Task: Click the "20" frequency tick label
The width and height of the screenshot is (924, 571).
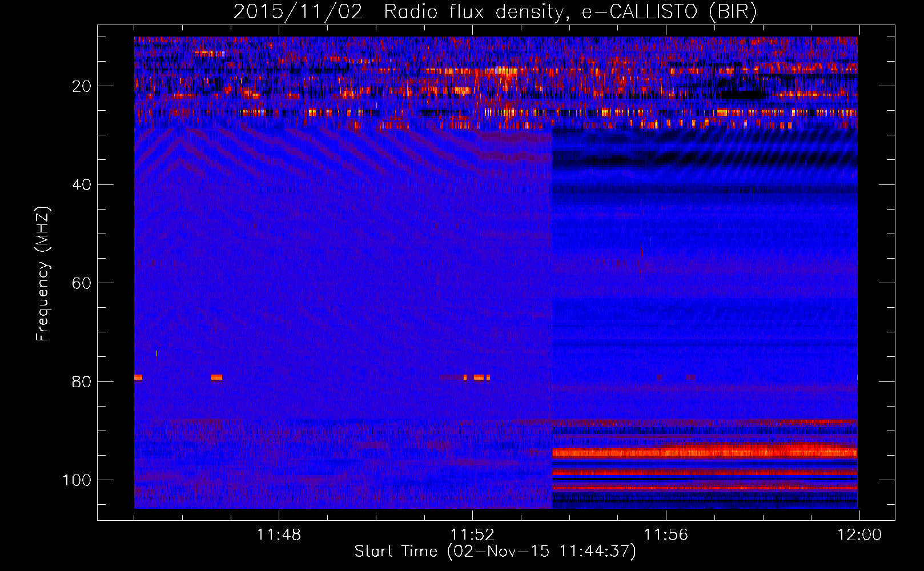Action: (82, 86)
